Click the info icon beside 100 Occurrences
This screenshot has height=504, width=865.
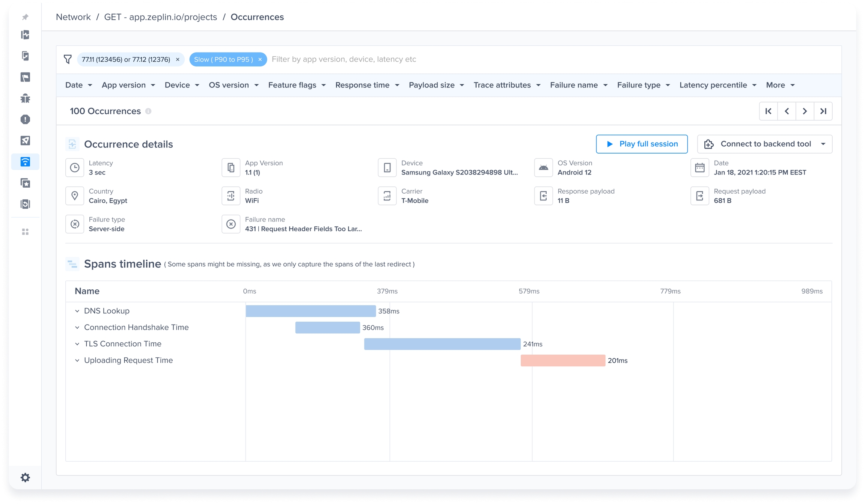pos(148,111)
